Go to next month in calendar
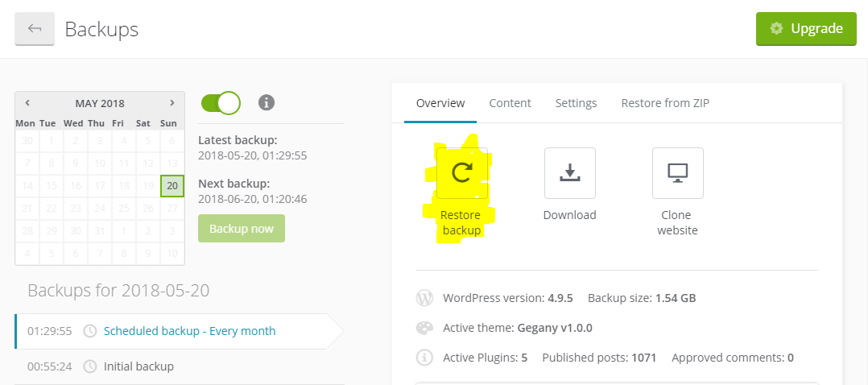This screenshot has height=385, width=868. (172, 103)
